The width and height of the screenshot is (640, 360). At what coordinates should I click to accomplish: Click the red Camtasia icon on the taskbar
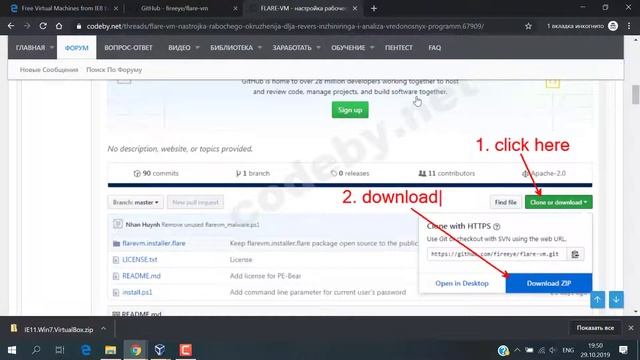point(185,350)
